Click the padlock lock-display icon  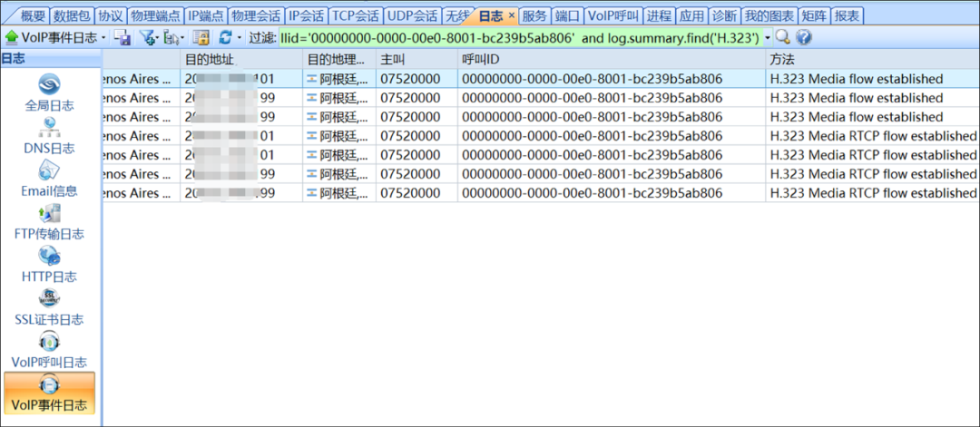(201, 38)
